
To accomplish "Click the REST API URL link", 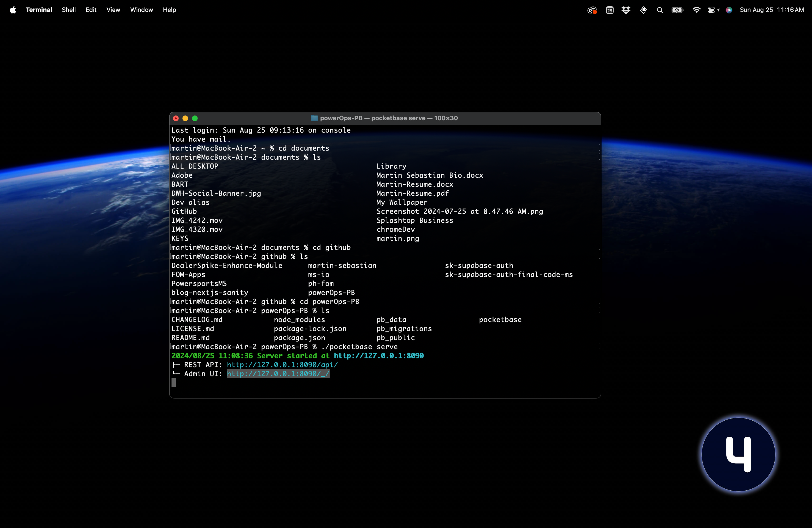I will coord(282,365).
